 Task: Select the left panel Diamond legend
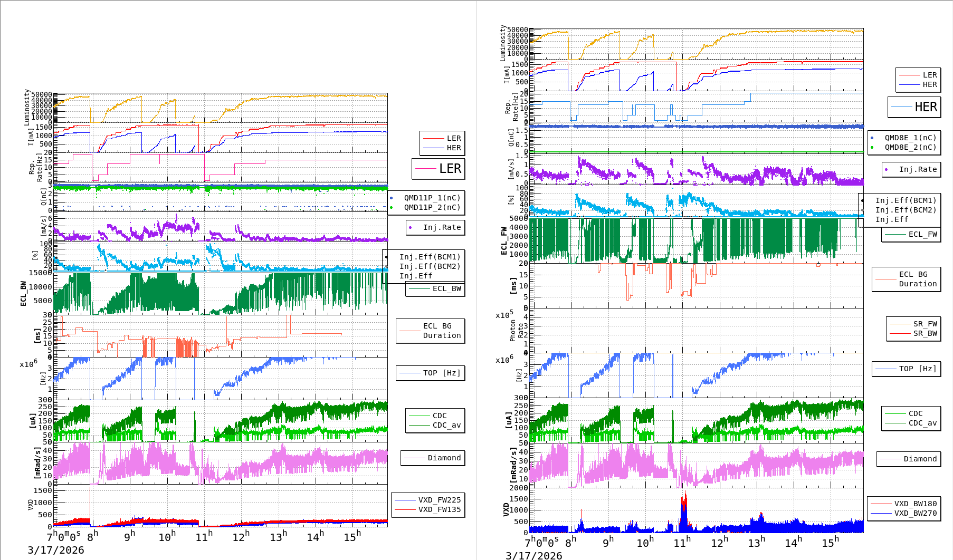click(433, 458)
